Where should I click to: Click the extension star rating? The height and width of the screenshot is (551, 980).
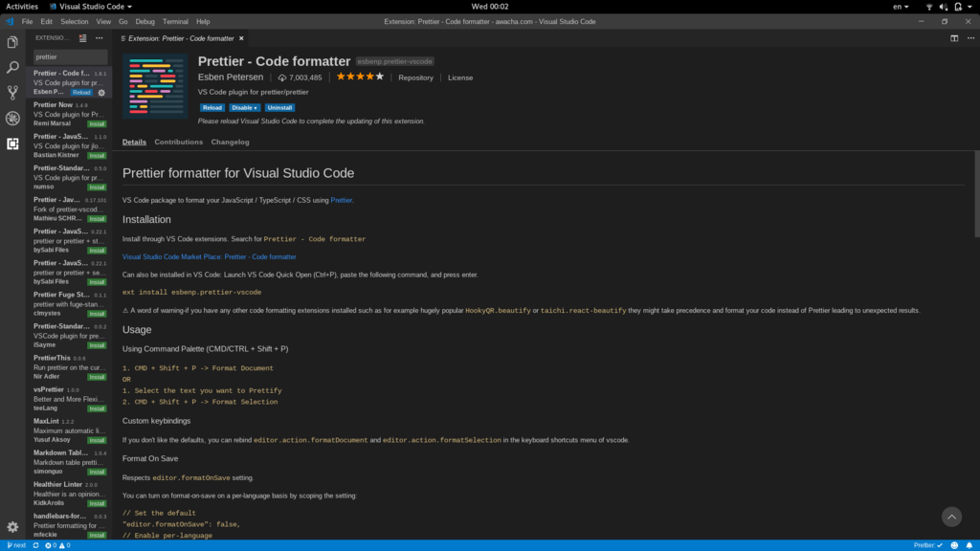360,77
